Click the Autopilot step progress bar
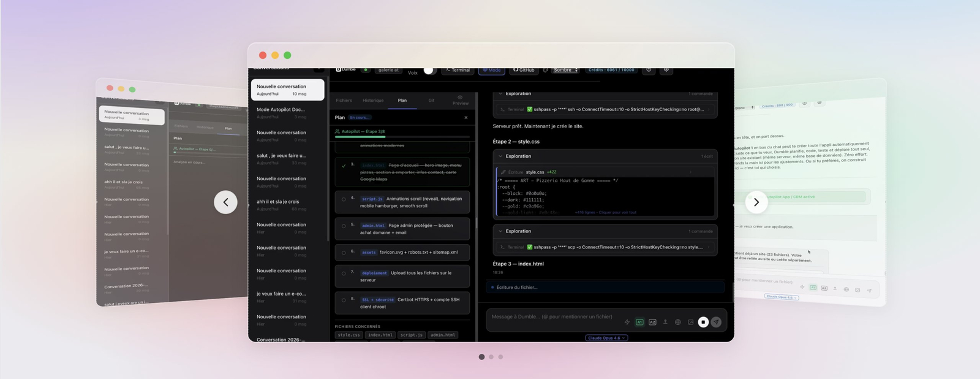This screenshot has width=980, height=379. pyautogui.click(x=402, y=137)
